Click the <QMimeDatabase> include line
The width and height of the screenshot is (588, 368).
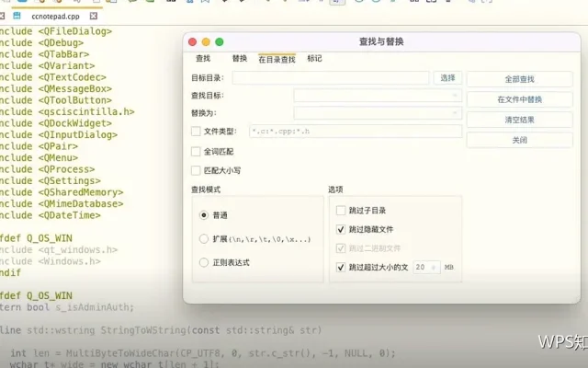[62, 204]
